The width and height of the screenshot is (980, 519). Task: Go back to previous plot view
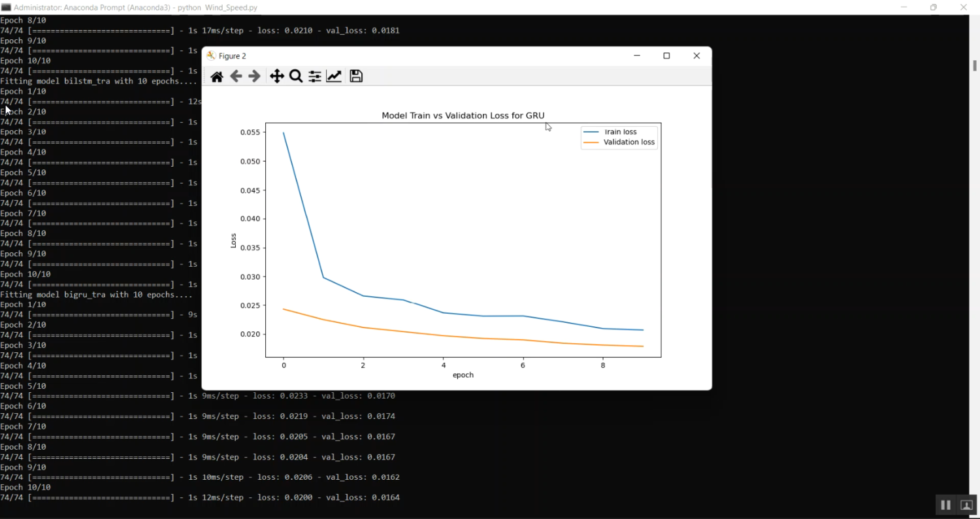(x=236, y=76)
